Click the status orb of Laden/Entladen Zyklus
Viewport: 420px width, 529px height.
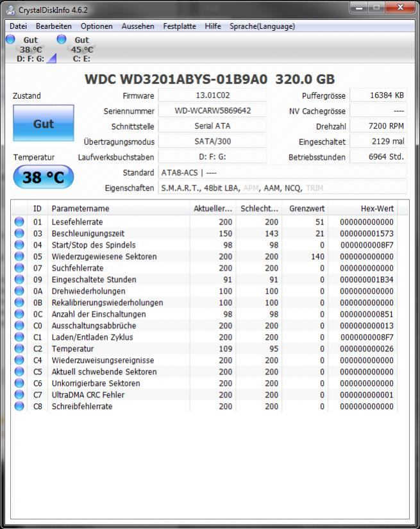(19, 337)
